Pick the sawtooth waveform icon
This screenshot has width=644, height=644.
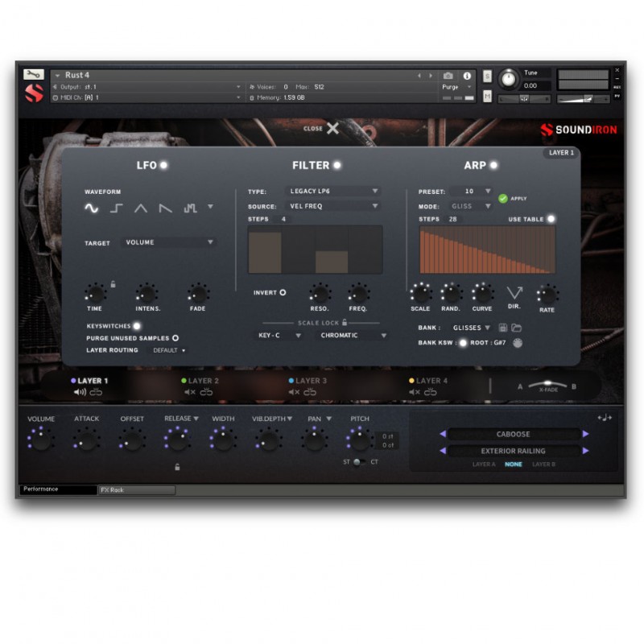(165, 208)
